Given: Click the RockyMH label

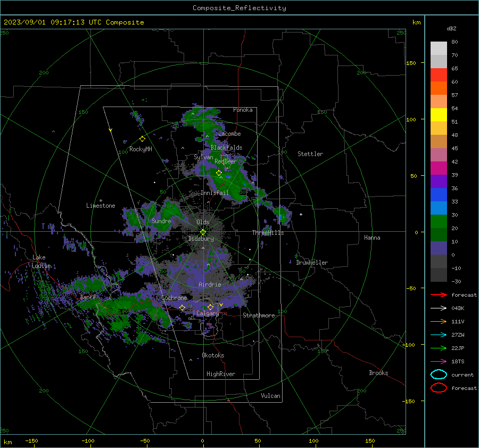Looking at the screenshot, I should [141, 149].
